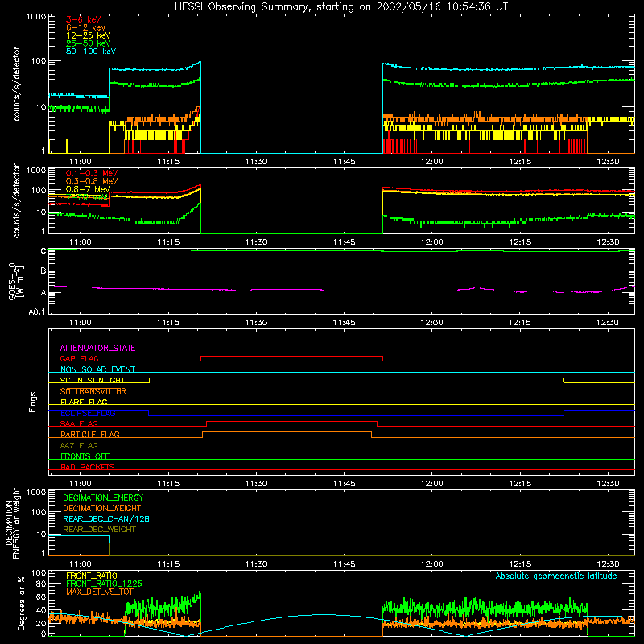Click the C class tick label on GOES panel
This screenshot has height=644, width=644.
coord(43,251)
